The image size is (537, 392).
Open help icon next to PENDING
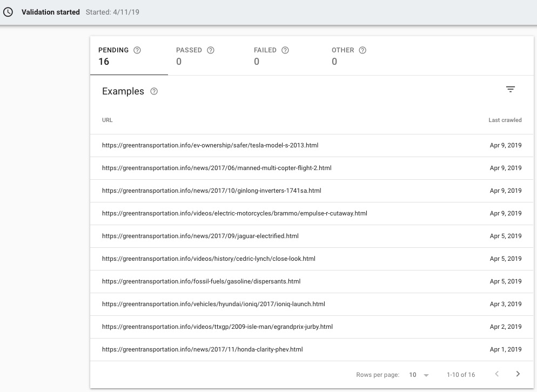click(x=137, y=50)
